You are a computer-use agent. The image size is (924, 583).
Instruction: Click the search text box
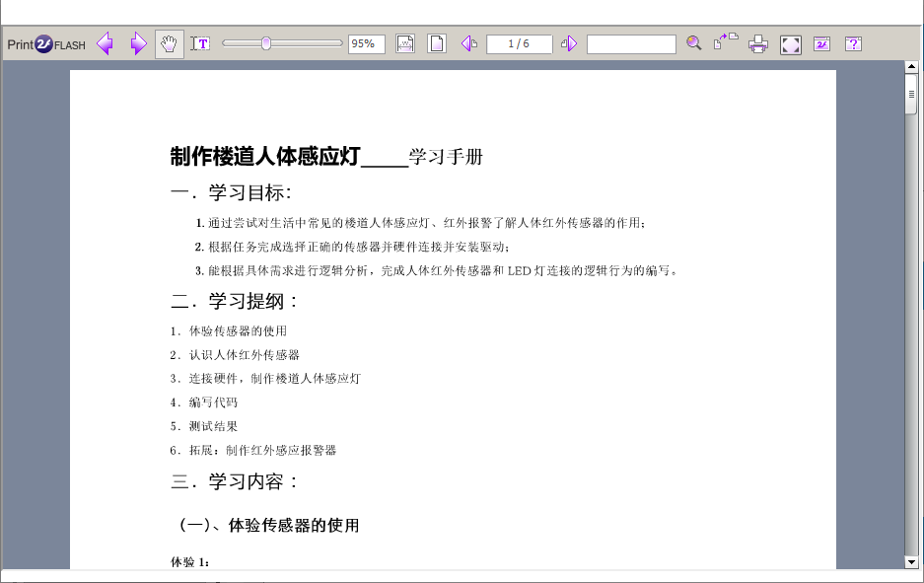[x=631, y=44]
